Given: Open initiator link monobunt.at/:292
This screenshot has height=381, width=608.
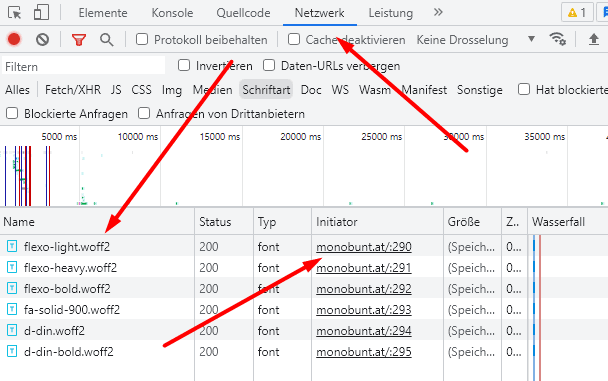Looking at the screenshot, I should click(x=364, y=289).
